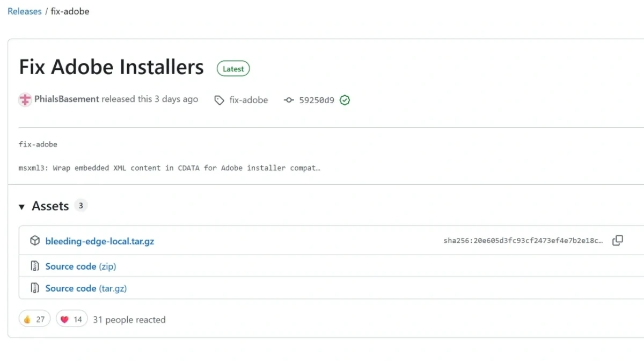Click the green verified checkmark icon

point(345,100)
